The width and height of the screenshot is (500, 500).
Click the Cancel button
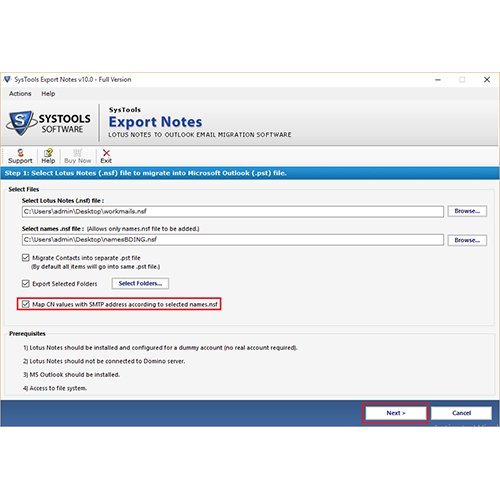tap(461, 413)
